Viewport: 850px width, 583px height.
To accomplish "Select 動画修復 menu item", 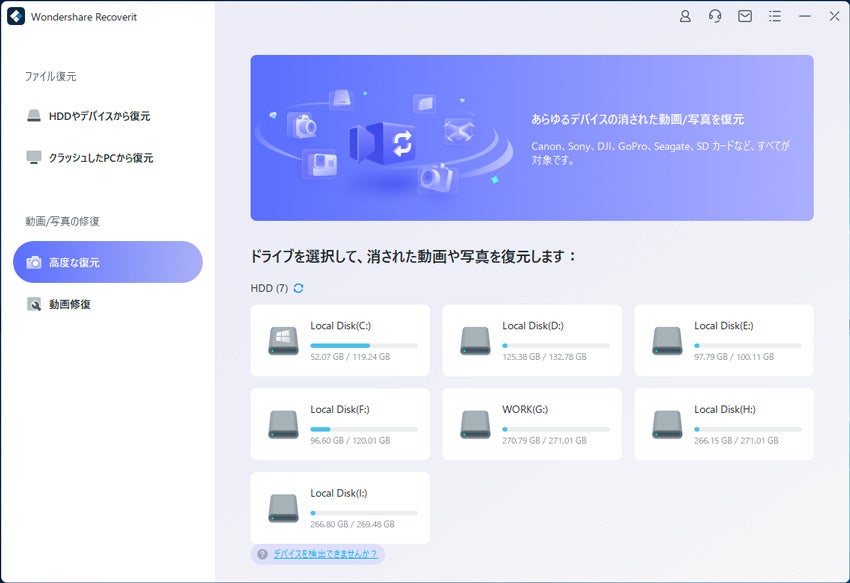I will pyautogui.click(x=107, y=304).
